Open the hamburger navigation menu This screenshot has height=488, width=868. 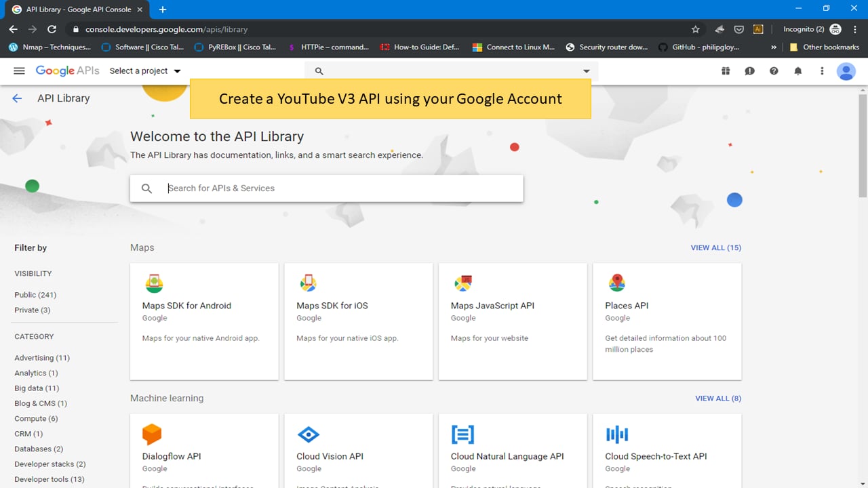coord(19,70)
